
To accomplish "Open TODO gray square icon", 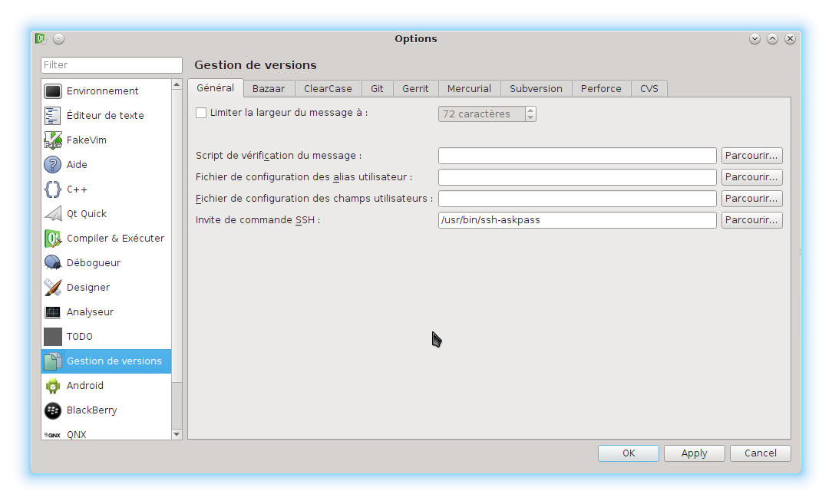I will pos(52,336).
